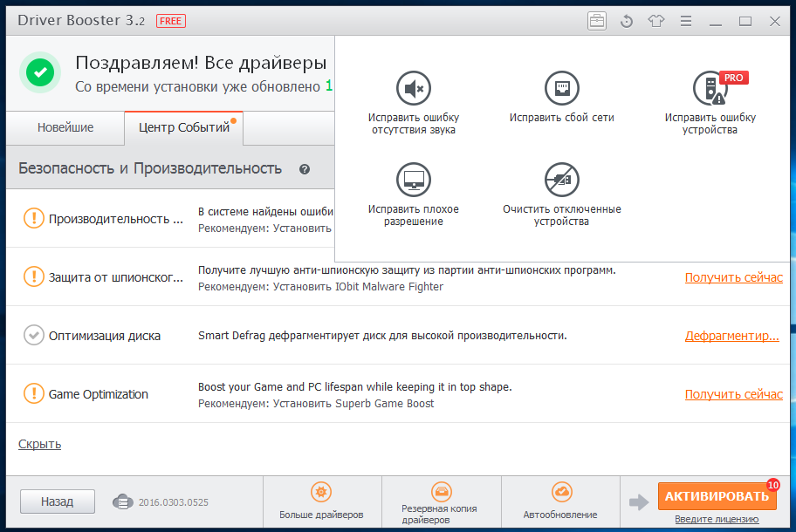The width and height of the screenshot is (796, 532).
Task: Click 'Получить сейчас' link for Game Optimization
Action: [733, 394]
